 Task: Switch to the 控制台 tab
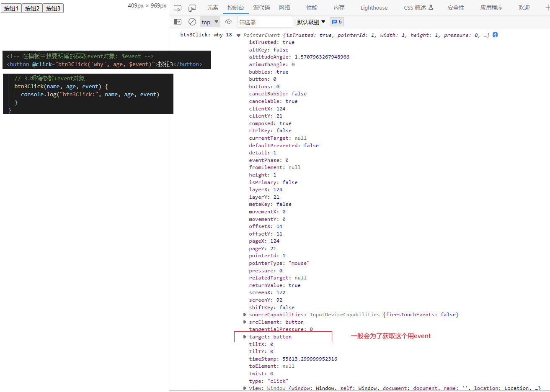click(x=236, y=8)
